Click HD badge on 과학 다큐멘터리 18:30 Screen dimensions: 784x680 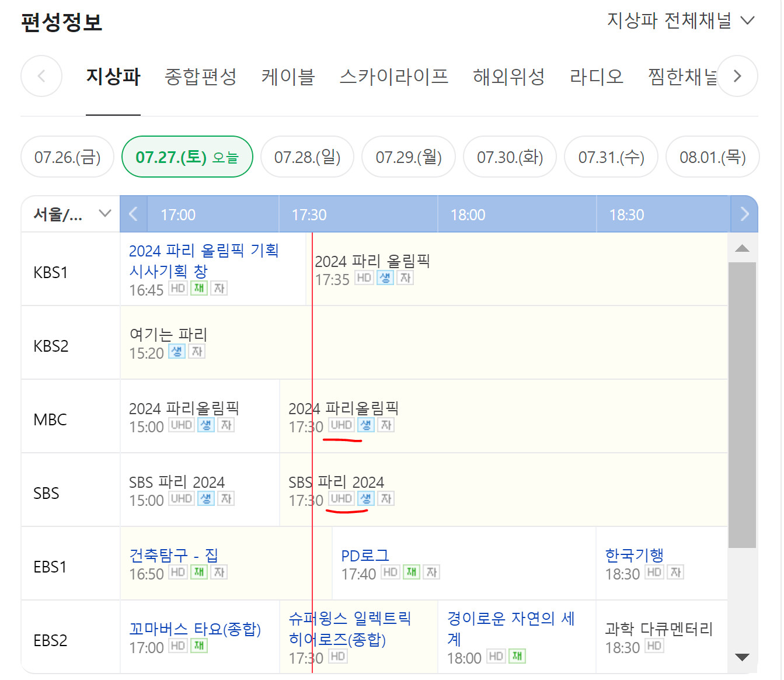coord(654,646)
